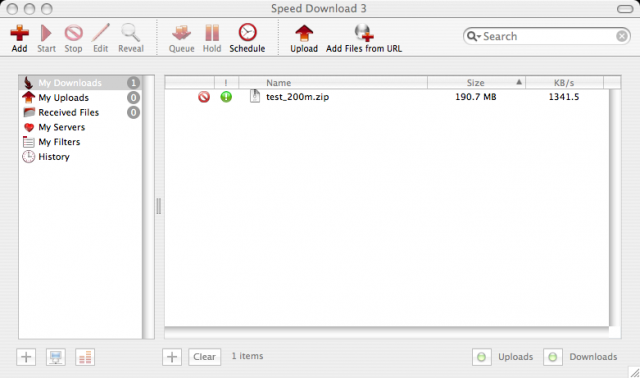The width and height of the screenshot is (640, 378).
Task: Click the plus button next to Clear
Action: tap(172, 357)
